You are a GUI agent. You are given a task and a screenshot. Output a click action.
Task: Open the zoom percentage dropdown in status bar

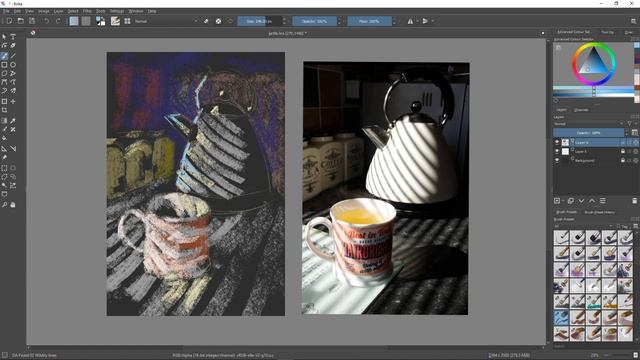(x=594, y=356)
